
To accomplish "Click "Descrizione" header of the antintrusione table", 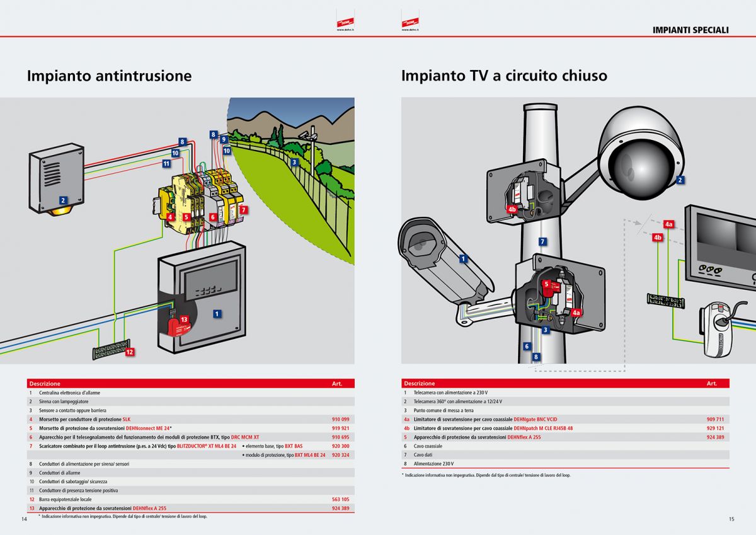I will pyautogui.click(x=45, y=383).
